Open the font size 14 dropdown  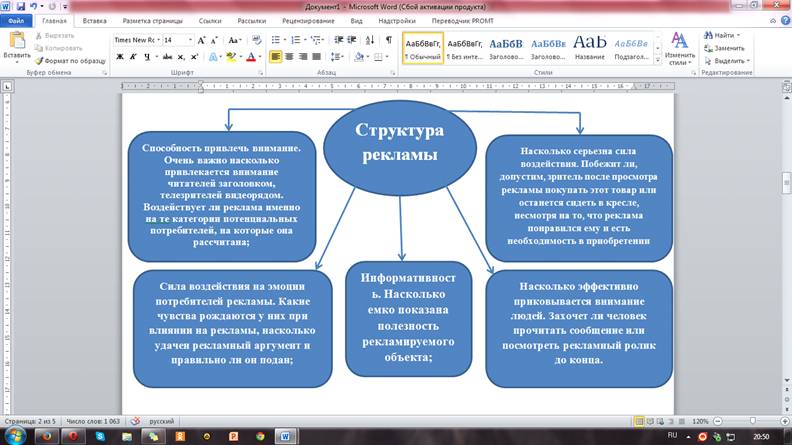tap(190, 39)
